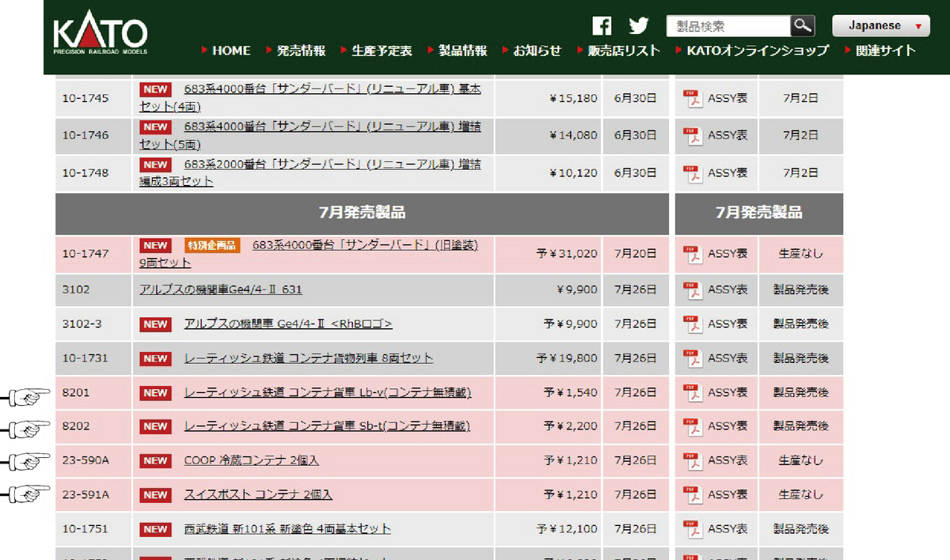Open PDF icon for 10-1747 ASSY表

pos(694,255)
